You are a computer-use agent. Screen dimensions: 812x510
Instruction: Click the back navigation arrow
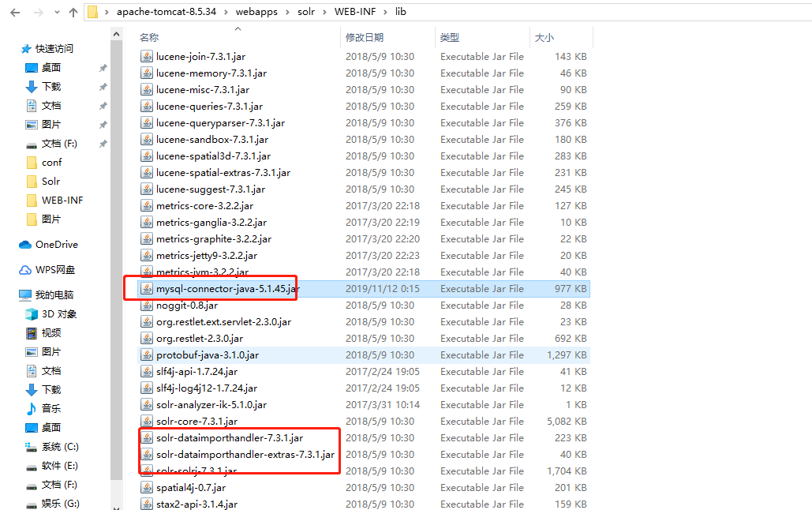(x=13, y=12)
